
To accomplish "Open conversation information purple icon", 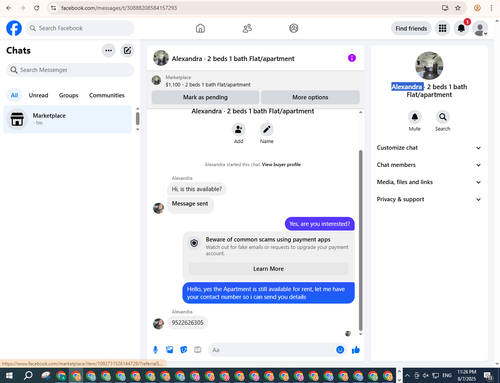I will (352, 58).
